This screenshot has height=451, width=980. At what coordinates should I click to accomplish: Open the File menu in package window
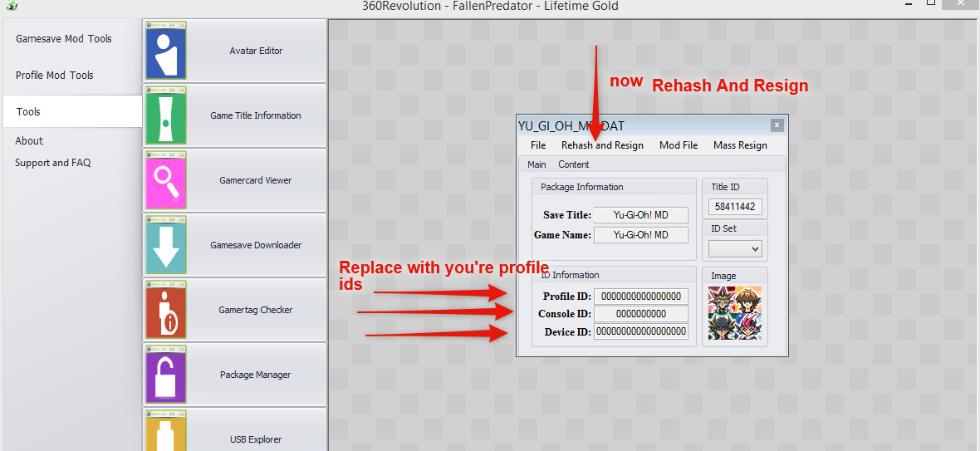tap(538, 145)
